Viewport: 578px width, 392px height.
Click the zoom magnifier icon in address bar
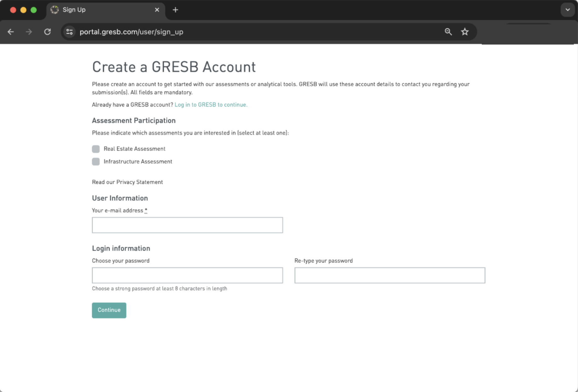(448, 32)
